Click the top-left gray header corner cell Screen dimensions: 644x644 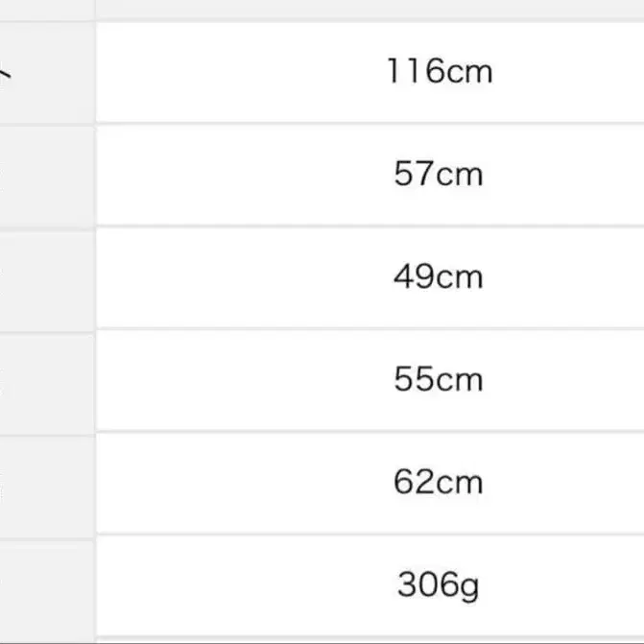[46, 8]
